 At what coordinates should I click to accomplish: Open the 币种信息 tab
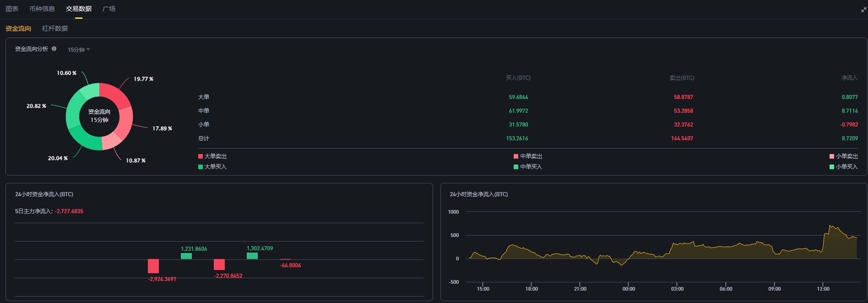pos(42,9)
